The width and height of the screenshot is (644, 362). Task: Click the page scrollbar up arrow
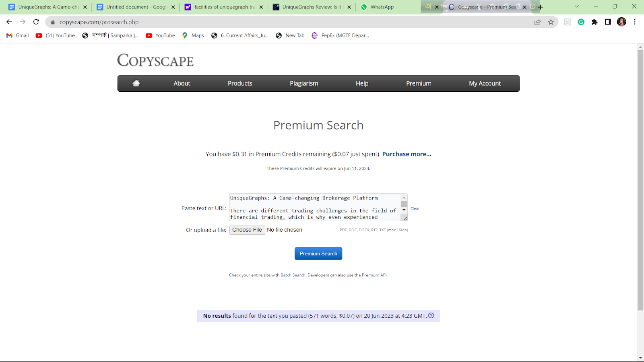point(640,47)
